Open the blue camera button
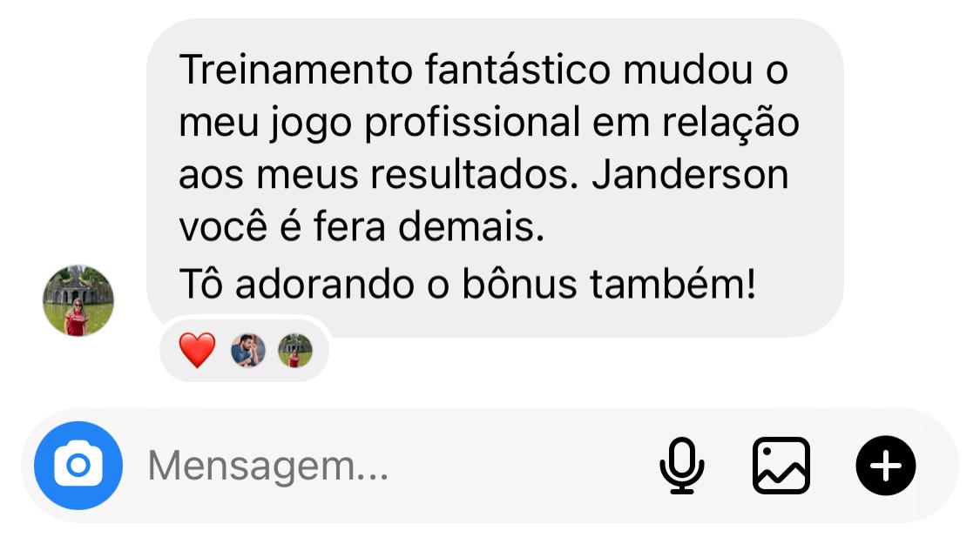This screenshot has height=544, width=980. click(78, 466)
